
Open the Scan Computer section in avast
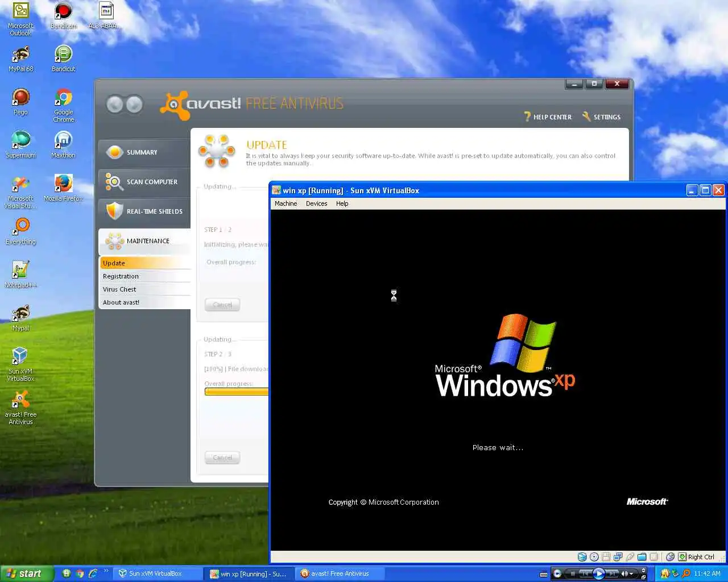[x=144, y=182]
